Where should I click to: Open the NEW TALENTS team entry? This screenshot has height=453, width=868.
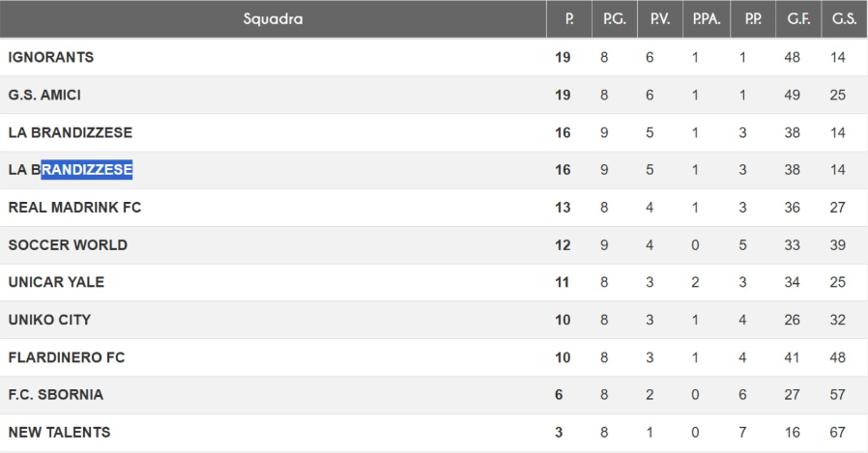point(59,433)
